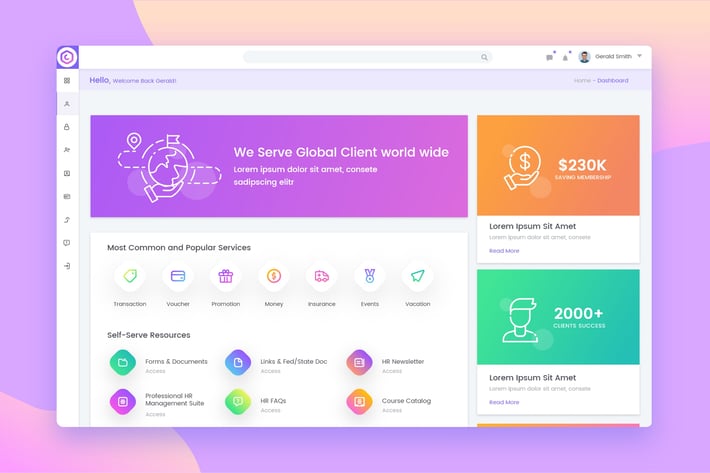Click the magnifier search icon
710x473 pixels.
(484, 57)
